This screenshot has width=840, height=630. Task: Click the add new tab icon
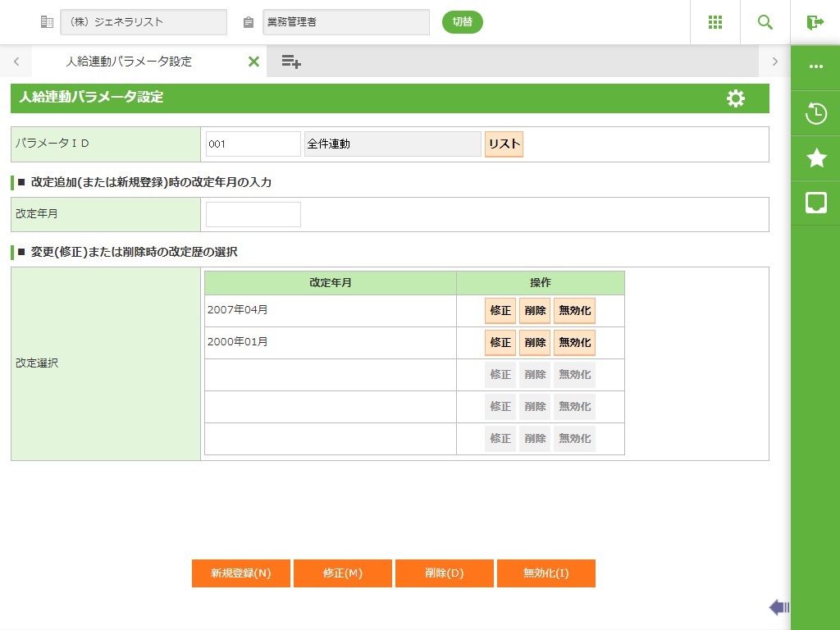291,62
